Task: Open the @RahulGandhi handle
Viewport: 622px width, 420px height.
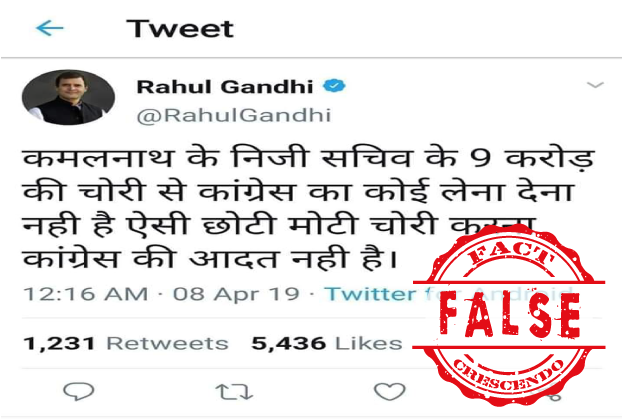Action: (234, 115)
